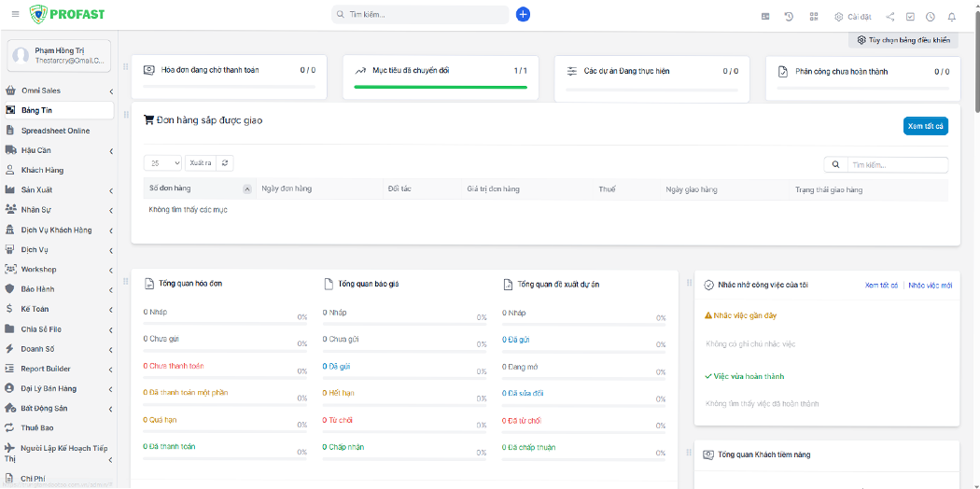
Task: Open the history icon in top toolbar
Action: [x=789, y=17]
